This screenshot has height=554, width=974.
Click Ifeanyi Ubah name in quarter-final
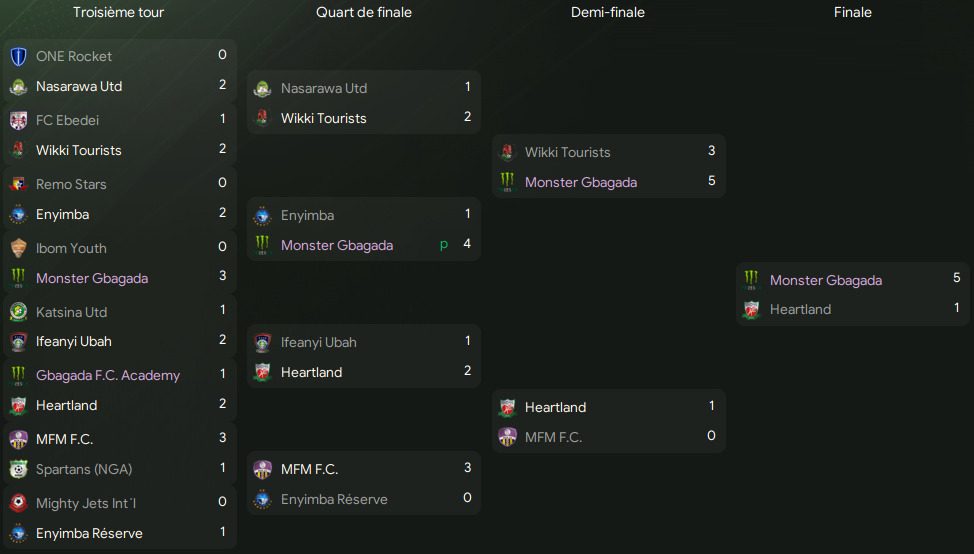pos(319,342)
